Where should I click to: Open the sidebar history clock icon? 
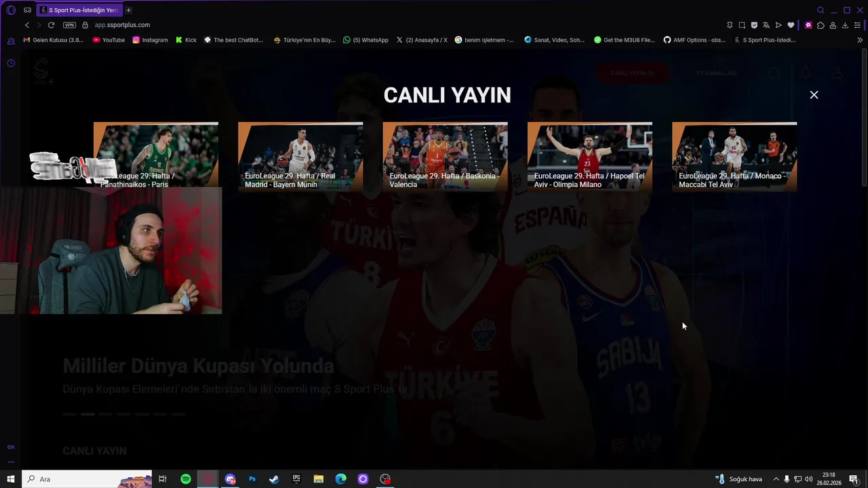pyautogui.click(x=11, y=63)
